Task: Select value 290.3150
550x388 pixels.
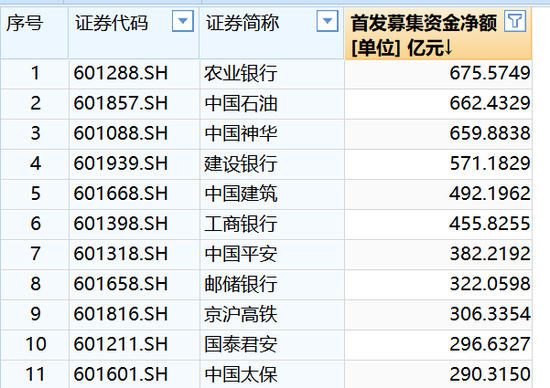Action: [490, 375]
